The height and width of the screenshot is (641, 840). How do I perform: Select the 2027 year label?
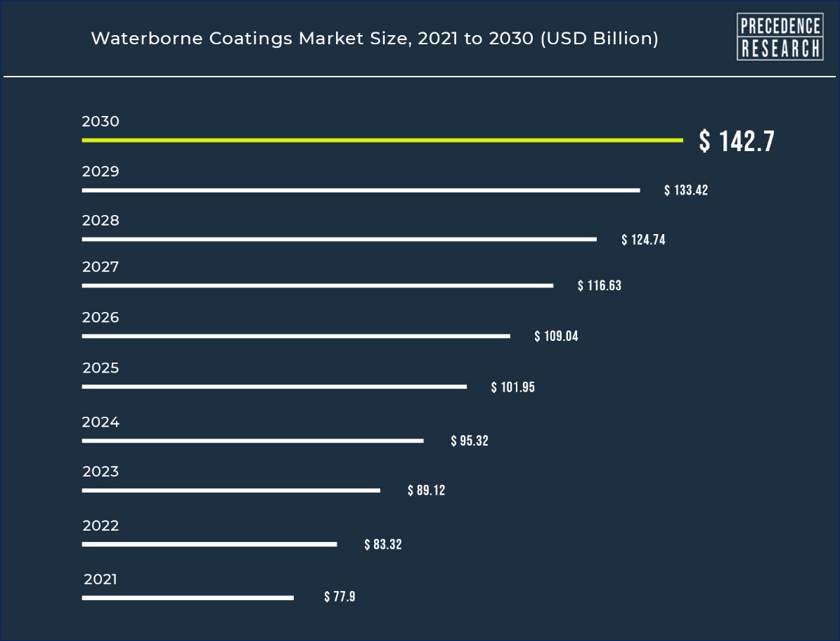coord(101,267)
